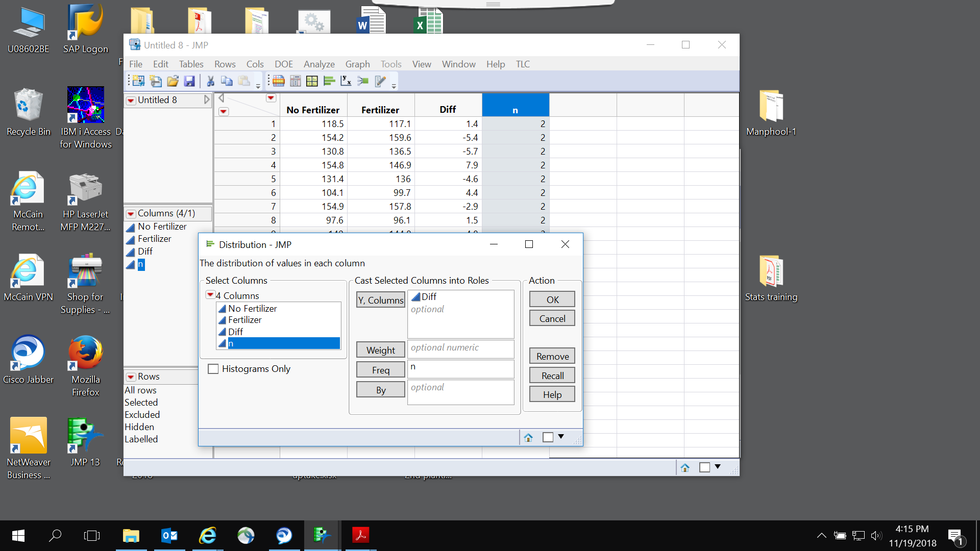980x551 pixels.
Task: Click the Fit Y by X icon
Action: [346, 81]
